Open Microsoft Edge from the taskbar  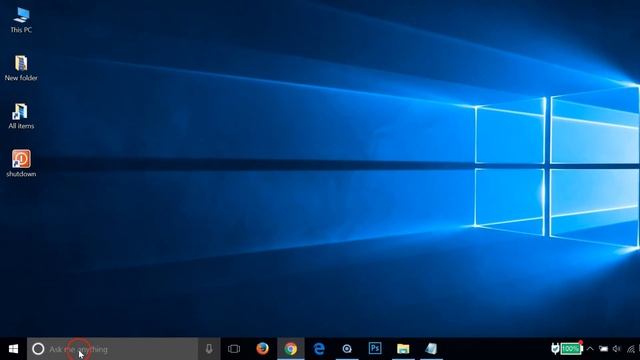click(x=319, y=349)
